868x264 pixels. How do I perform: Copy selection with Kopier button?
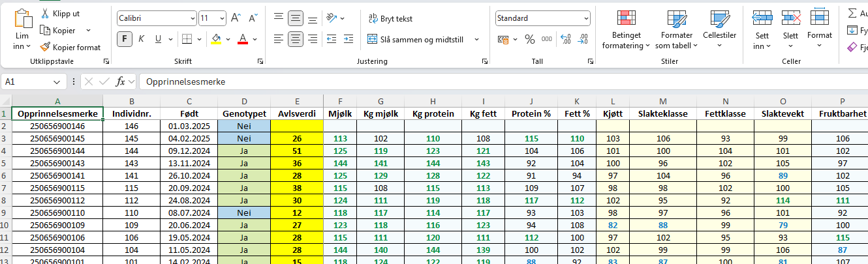tap(57, 30)
